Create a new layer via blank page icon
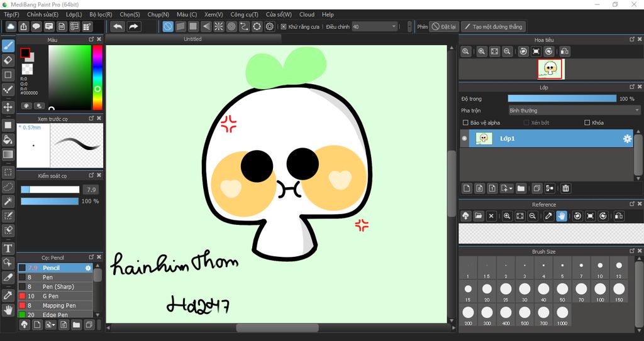The height and width of the screenshot is (341, 644). (x=467, y=188)
